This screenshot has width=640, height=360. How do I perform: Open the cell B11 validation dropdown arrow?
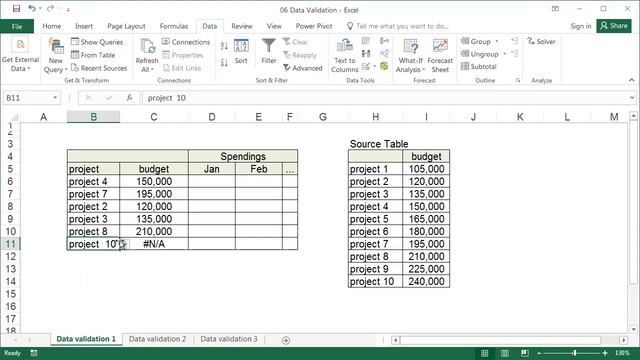(124, 244)
